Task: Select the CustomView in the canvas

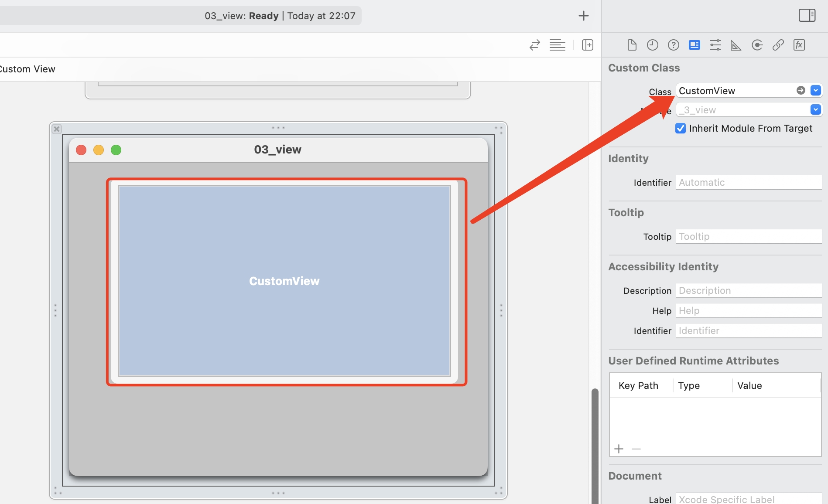Action: (x=284, y=281)
